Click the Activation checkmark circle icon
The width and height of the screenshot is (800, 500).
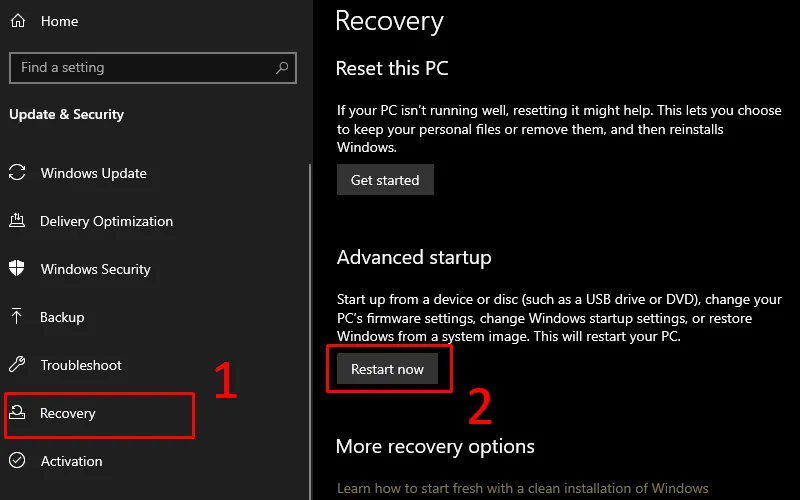pyautogui.click(x=17, y=461)
